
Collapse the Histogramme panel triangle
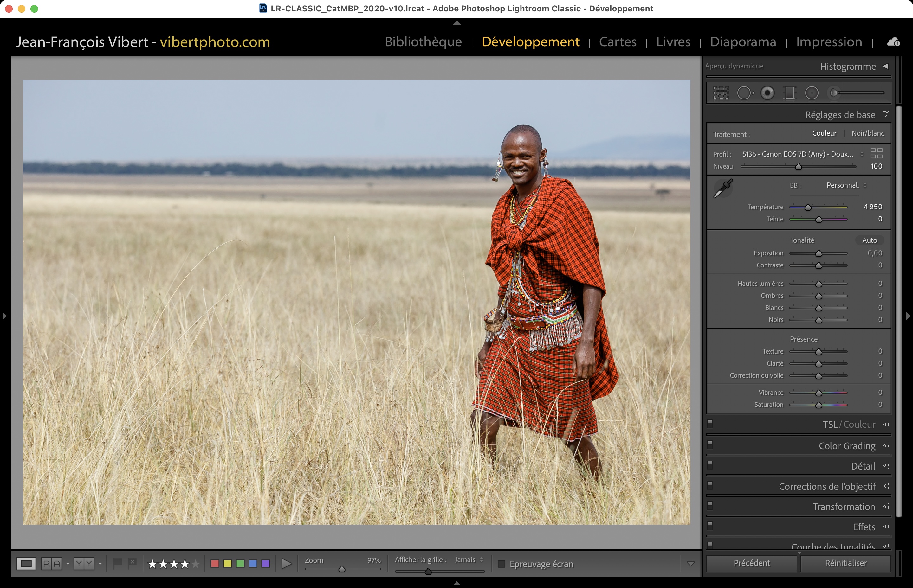pos(885,66)
